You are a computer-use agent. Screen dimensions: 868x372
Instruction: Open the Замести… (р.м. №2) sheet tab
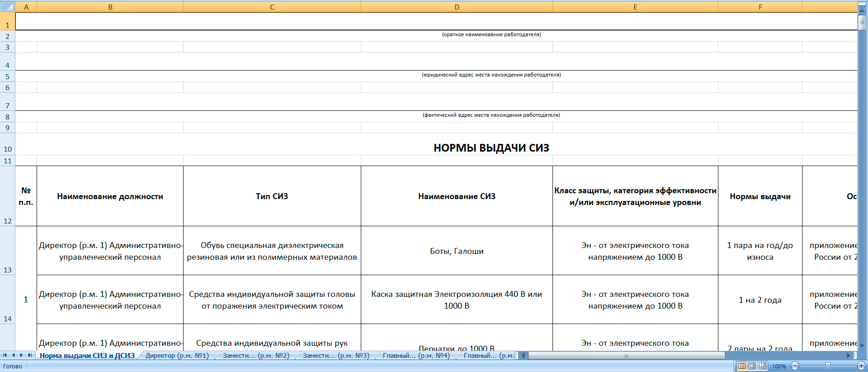[256, 356]
